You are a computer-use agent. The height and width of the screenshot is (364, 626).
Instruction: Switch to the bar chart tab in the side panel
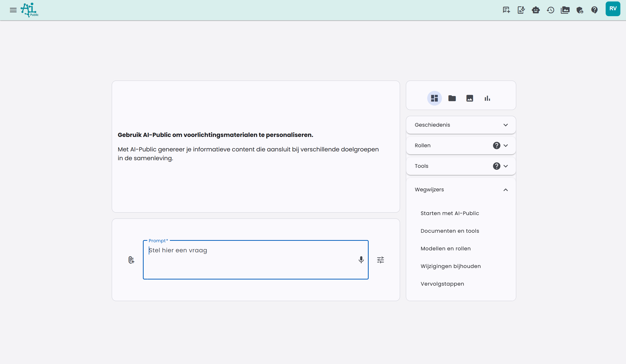pos(487,98)
